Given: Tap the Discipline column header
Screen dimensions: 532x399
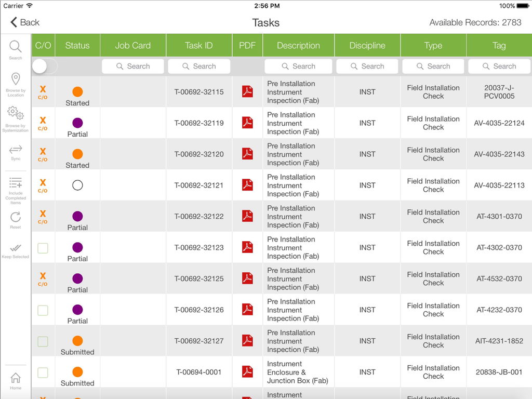Looking at the screenshot, I should 367,45.
